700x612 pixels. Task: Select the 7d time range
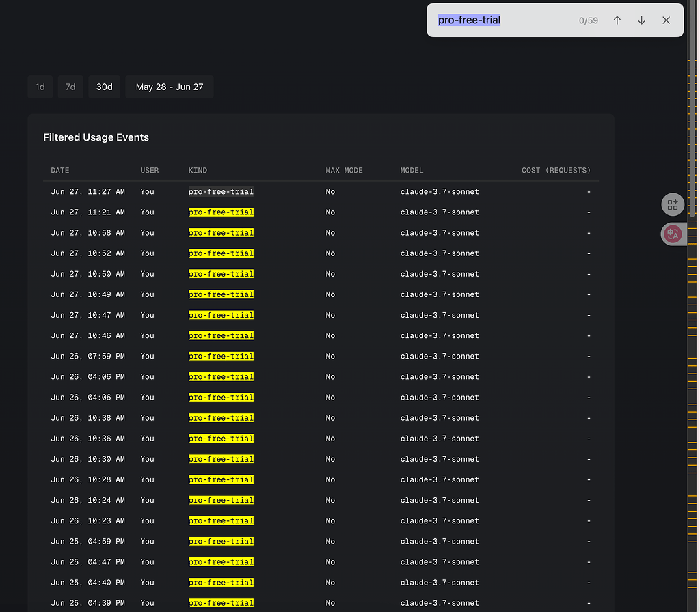coord(70,87)
